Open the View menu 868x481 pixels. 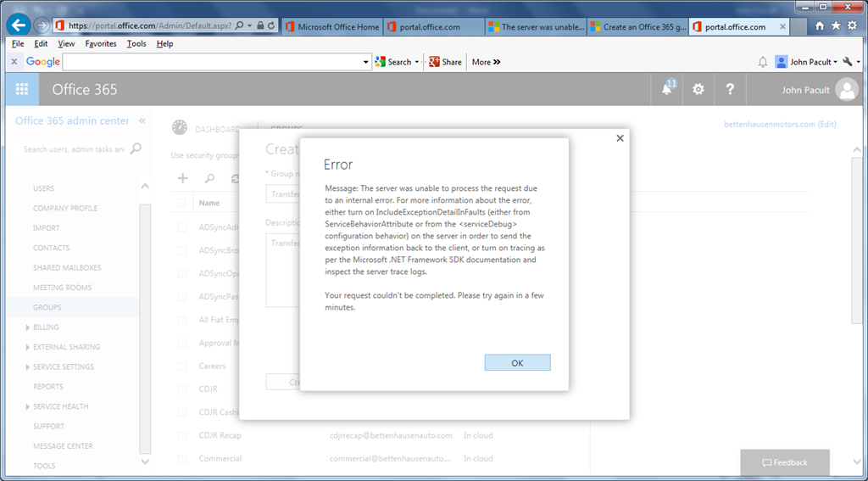tap(66, 44)
